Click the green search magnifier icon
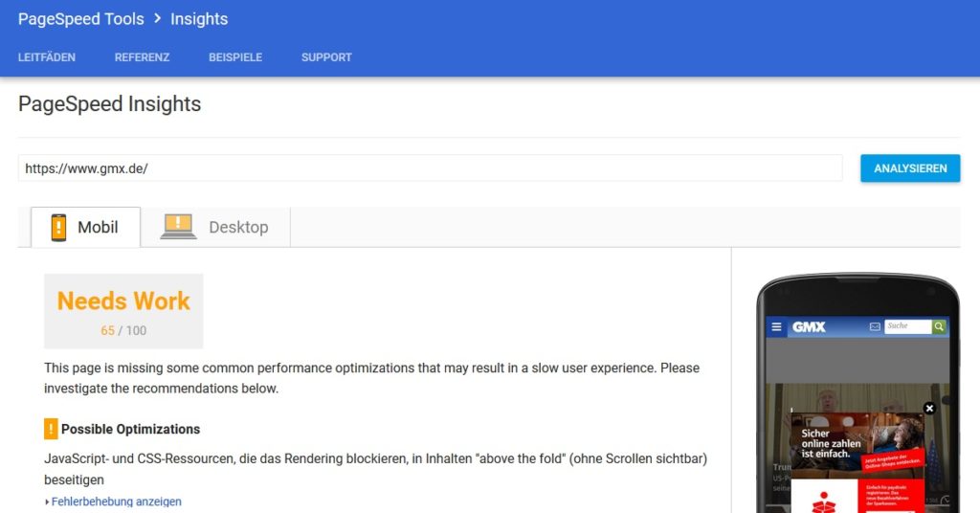Screen dimensions: 980x513 (939, 326)
